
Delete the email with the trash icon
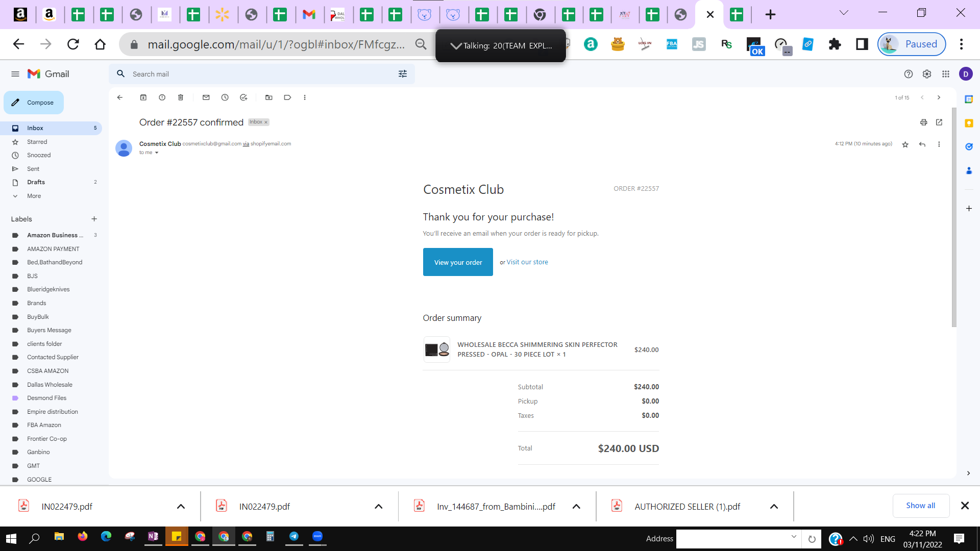click(181, 97)
